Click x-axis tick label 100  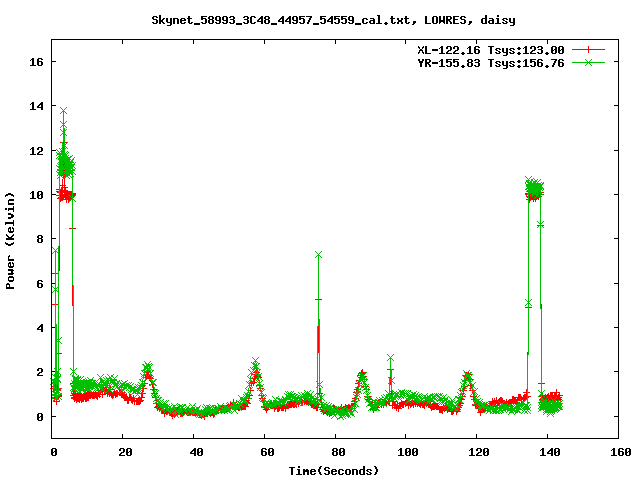point(408,452)
